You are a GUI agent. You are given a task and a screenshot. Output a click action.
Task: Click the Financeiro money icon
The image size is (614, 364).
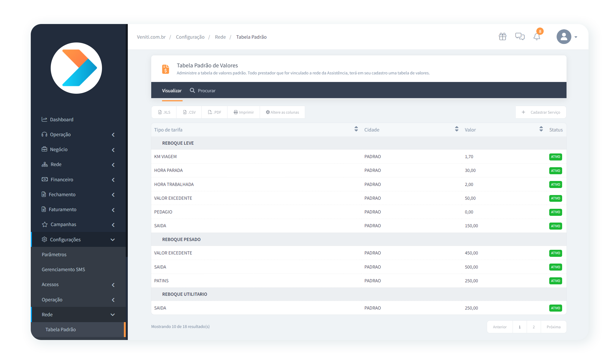pyautogui.click(x=45, y=179)
